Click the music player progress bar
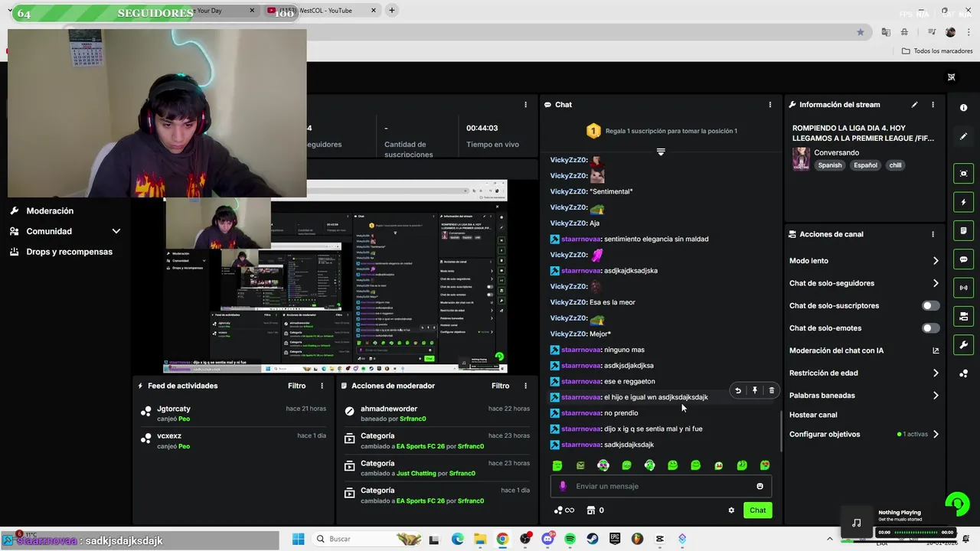 (x=916, y=532)
